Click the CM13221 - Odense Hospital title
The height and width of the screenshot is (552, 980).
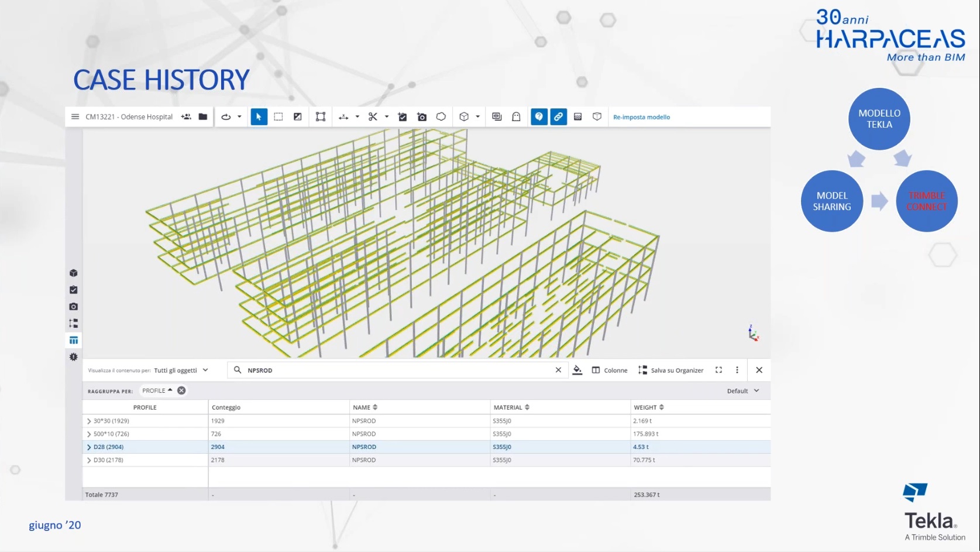pos(129,117)
